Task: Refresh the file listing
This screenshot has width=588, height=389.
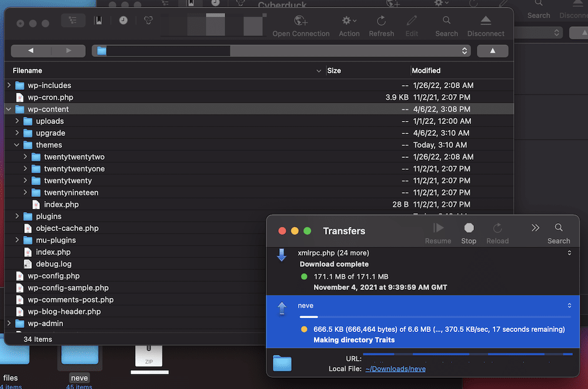Action: click(x=381, y=24)
